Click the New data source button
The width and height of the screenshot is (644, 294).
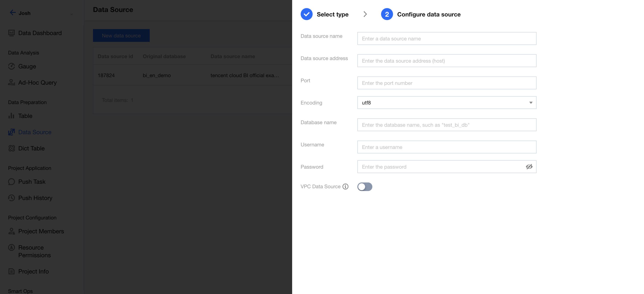(121, 35)
